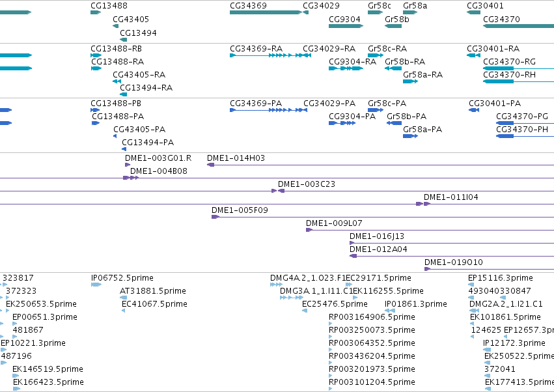
Task: Select transcript CG34370-RH
Action: coord(510,75)
